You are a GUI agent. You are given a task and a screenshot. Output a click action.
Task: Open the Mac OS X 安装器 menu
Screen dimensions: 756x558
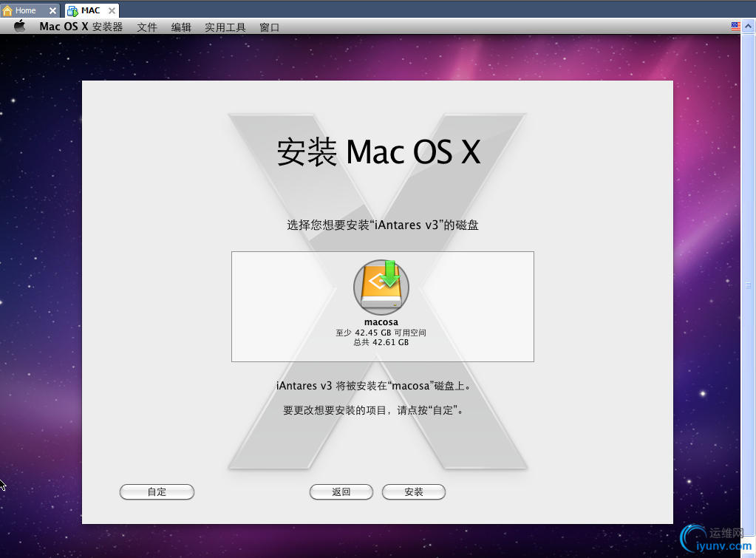pyautogui.click(x=81, y=27)
